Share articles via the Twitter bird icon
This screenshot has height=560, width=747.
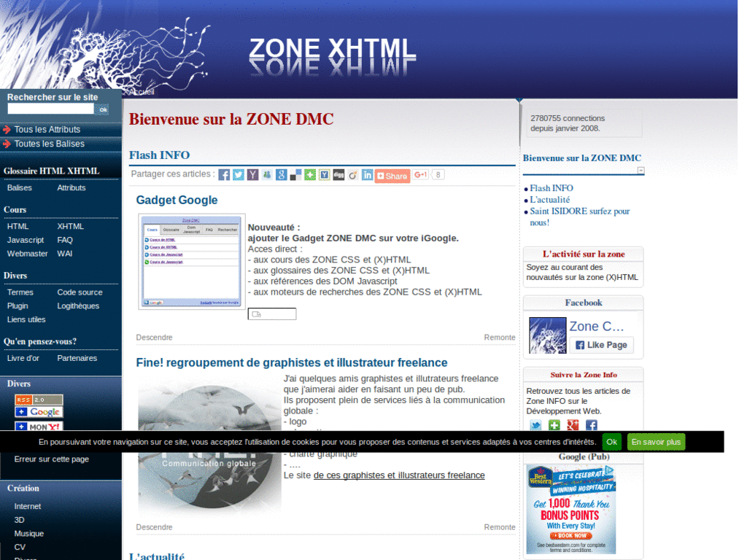coord(239,175)
